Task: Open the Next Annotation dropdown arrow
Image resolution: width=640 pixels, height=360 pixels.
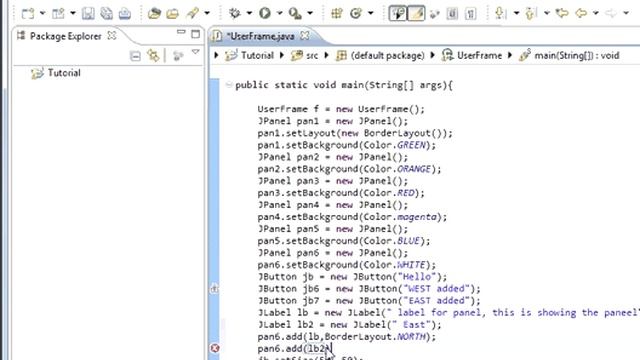Action: [516, 13]
